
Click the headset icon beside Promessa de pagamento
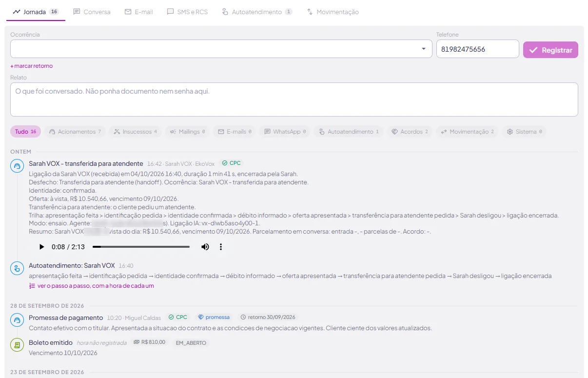(x=17, y=320)
